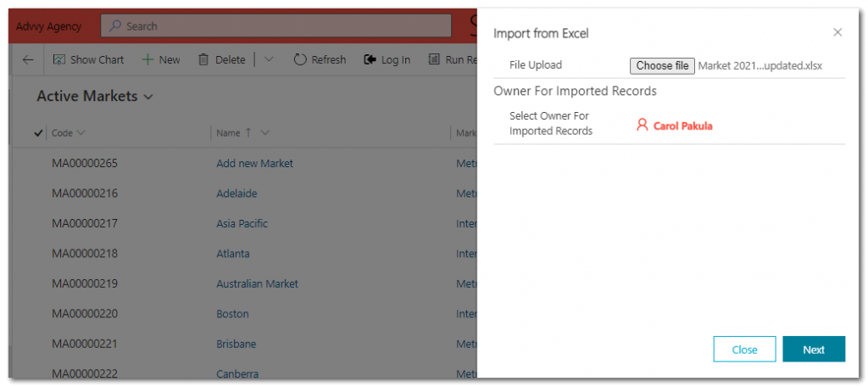Toggle the select-all checkmark in grid header
This screenshot has height=387, width=868.
click(38, 133)
